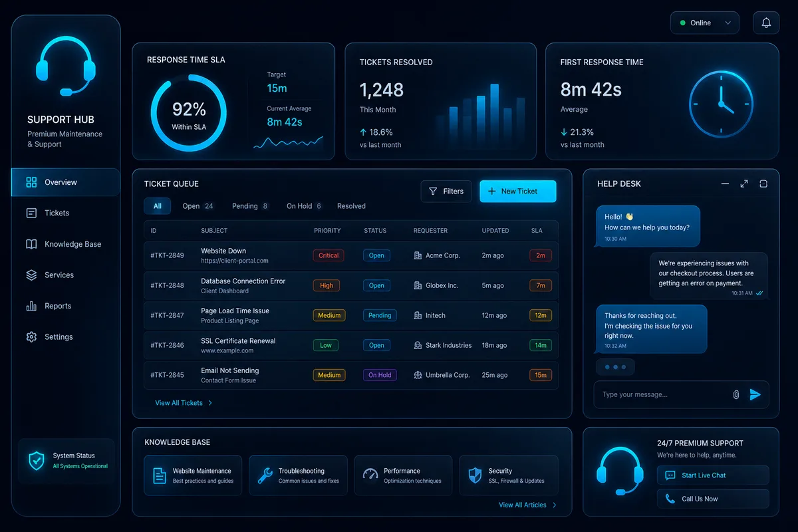The image size is (798, 532).
Task: Open the Email Not Sending ticket
Action: (x=351, y=375)
